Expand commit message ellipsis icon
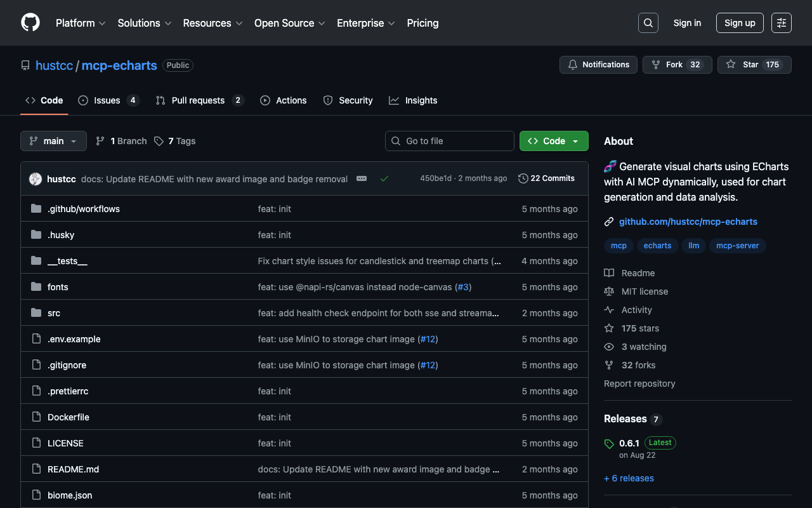Screen dimensions: 812x508 click(x=362, y=179)
